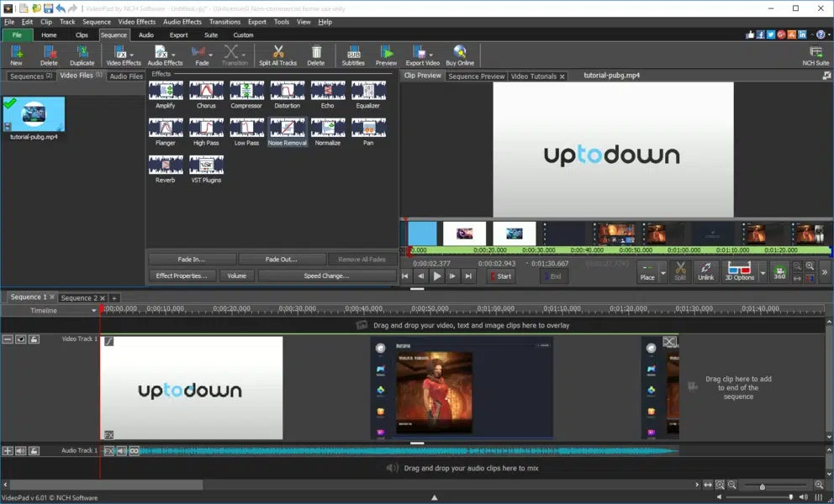Image resolution: width=834 pixels, height=504 pixels.
Task: Open the Place dropdown arrow
Action: point(662,274)
